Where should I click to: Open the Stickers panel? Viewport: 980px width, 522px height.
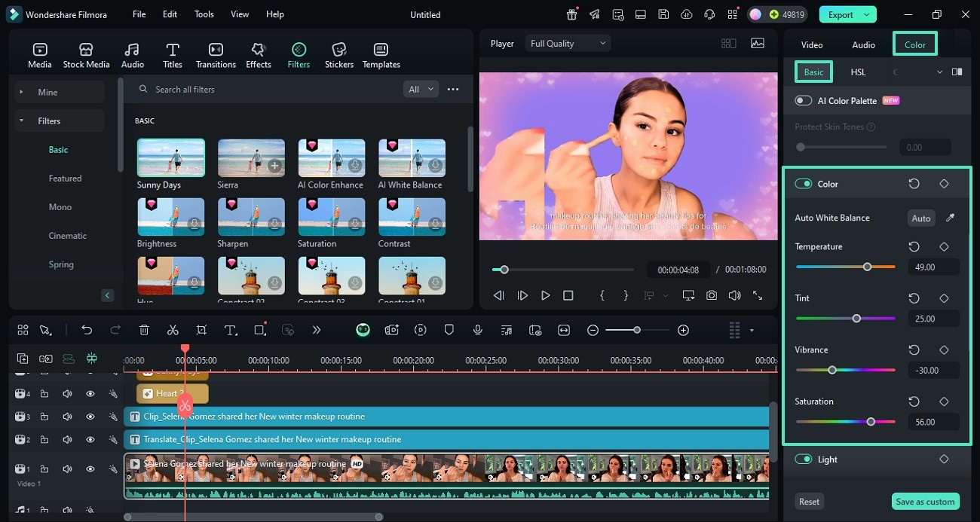[339, 56]
